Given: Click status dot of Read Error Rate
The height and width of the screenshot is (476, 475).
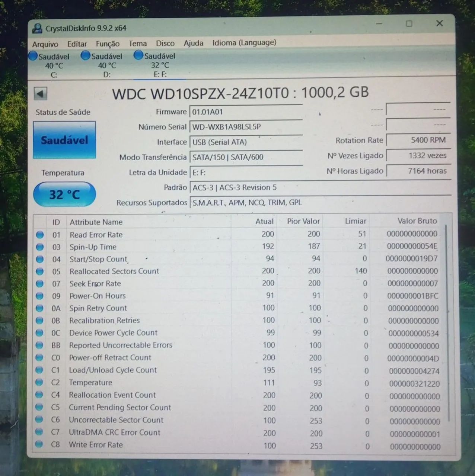Looking at the screenshot, I should [40, 235].
